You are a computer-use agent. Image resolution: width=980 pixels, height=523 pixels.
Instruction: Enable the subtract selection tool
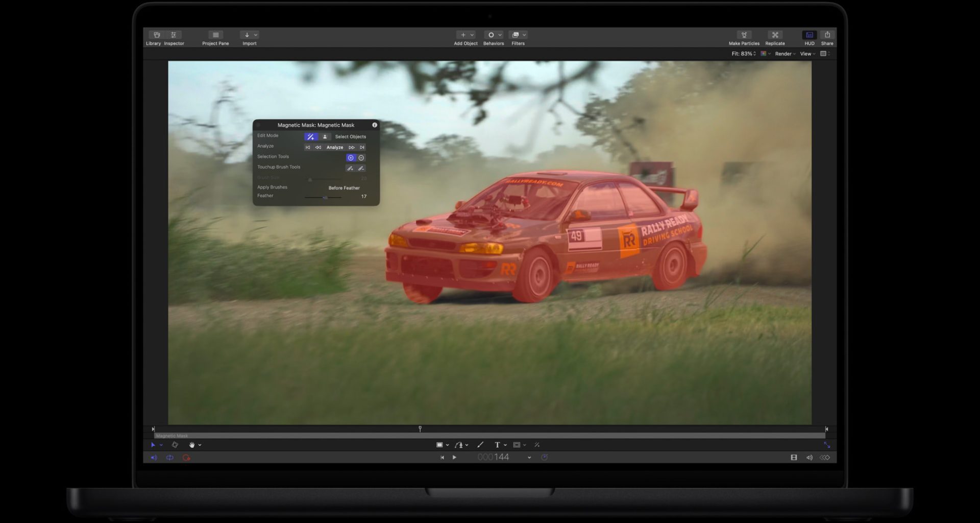361,158
